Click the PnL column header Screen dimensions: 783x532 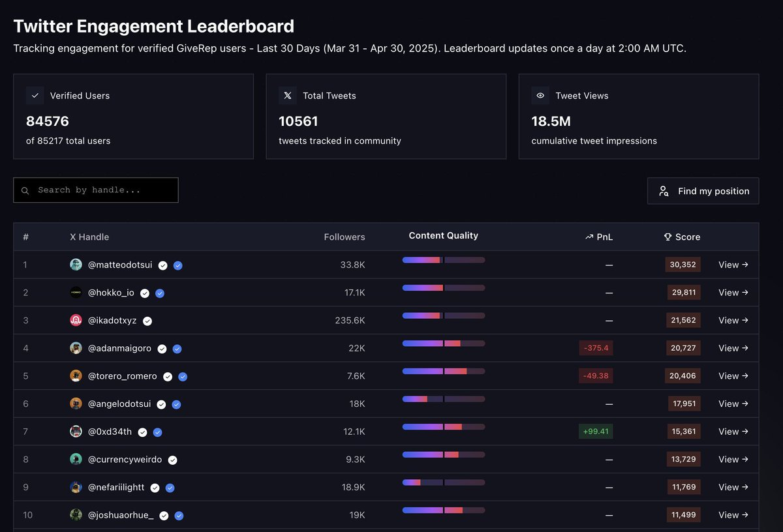tap(599, 237)
